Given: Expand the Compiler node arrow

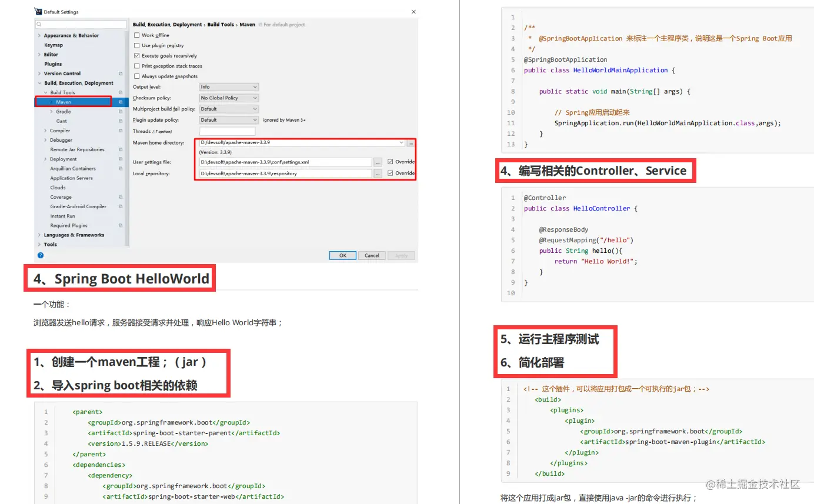Looking at the screenshot, I should point(45,131).
